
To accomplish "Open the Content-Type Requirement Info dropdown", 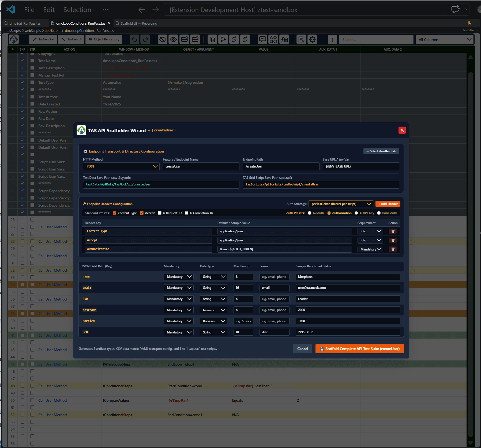I will (x=370, y=231).
